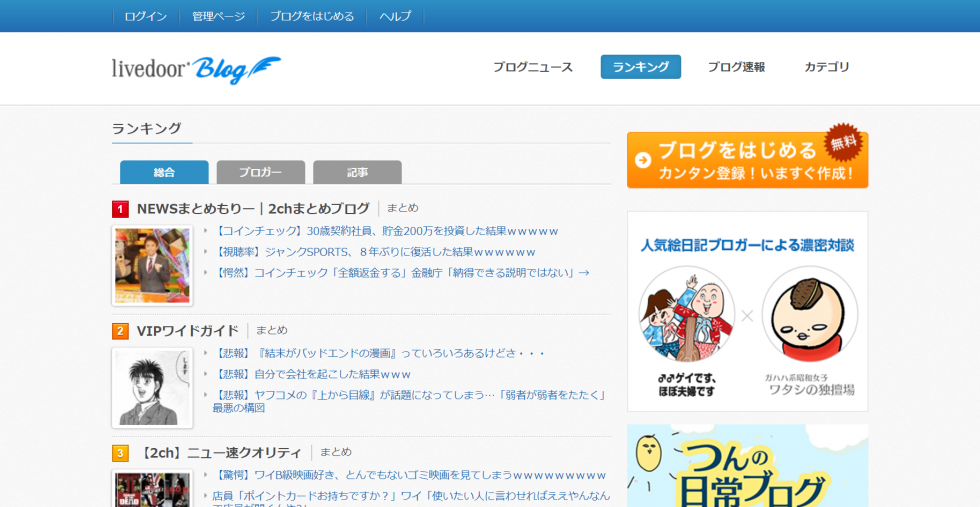Screen dimensions: 980x507
Task: Switch to the 総合 tab
Action: 164,172
